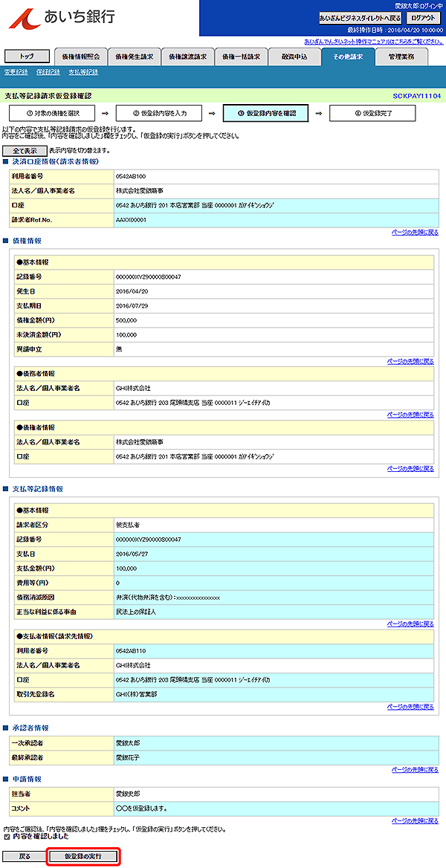Return to あいぎんビジネスダイレクト
Screen dimensions: 446x868
[360, 18]
